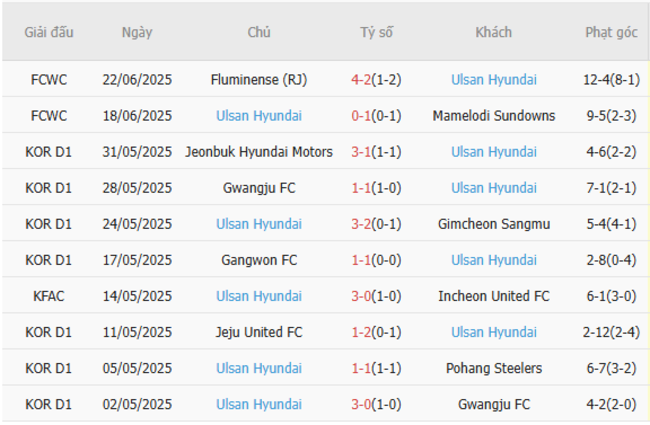Select the "Tỷ số" column header
The width and height of the screenshot is (650, 425).
point(377,32)
